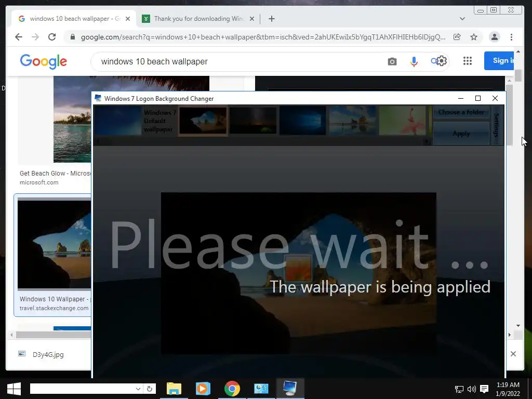This screenshot has height=399, width=532.
Task: Open the taskbar clock showing 1:19 AM
Action: 508,389
